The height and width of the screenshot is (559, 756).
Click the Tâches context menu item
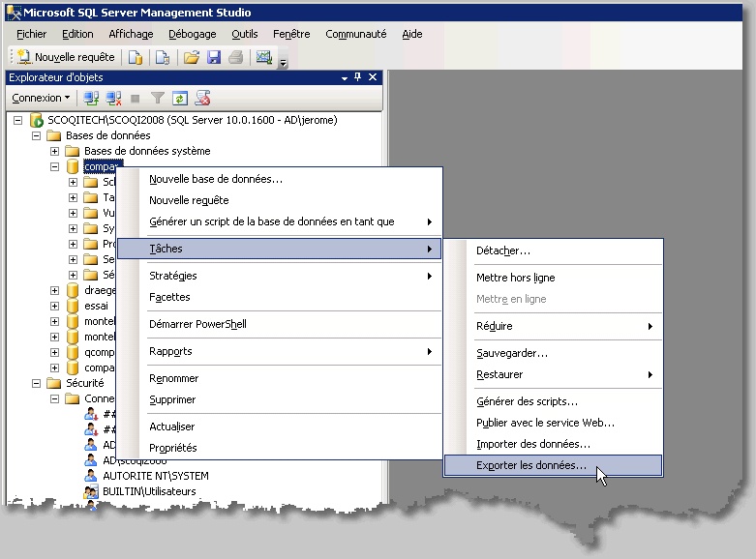(x=279, y=249)
